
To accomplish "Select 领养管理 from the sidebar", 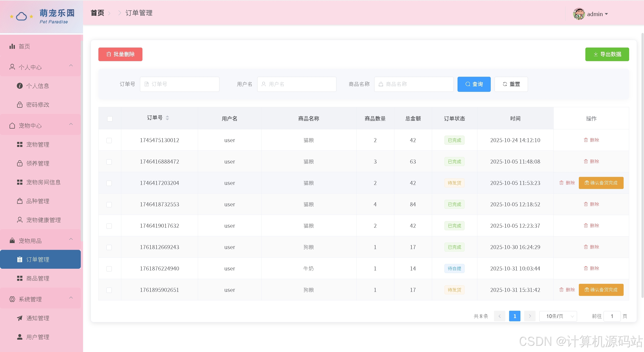I will click(40, 163).
